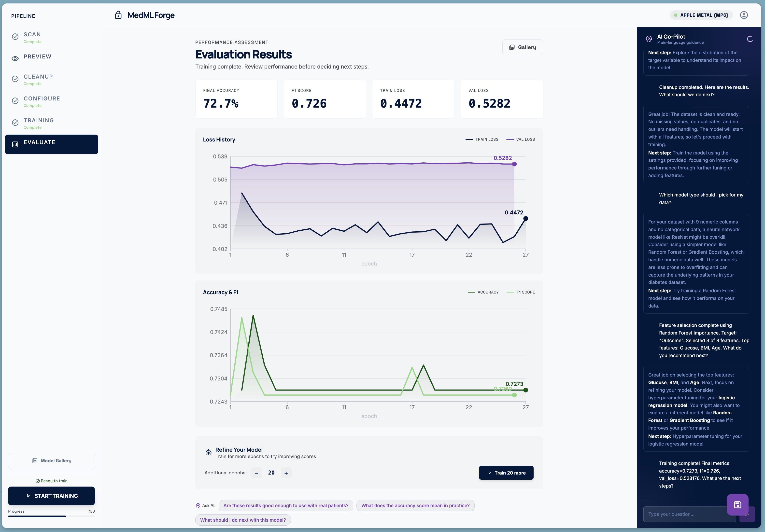Click the Refine Your Model cycle icon
765x532 pixels.
coord(208,452)
